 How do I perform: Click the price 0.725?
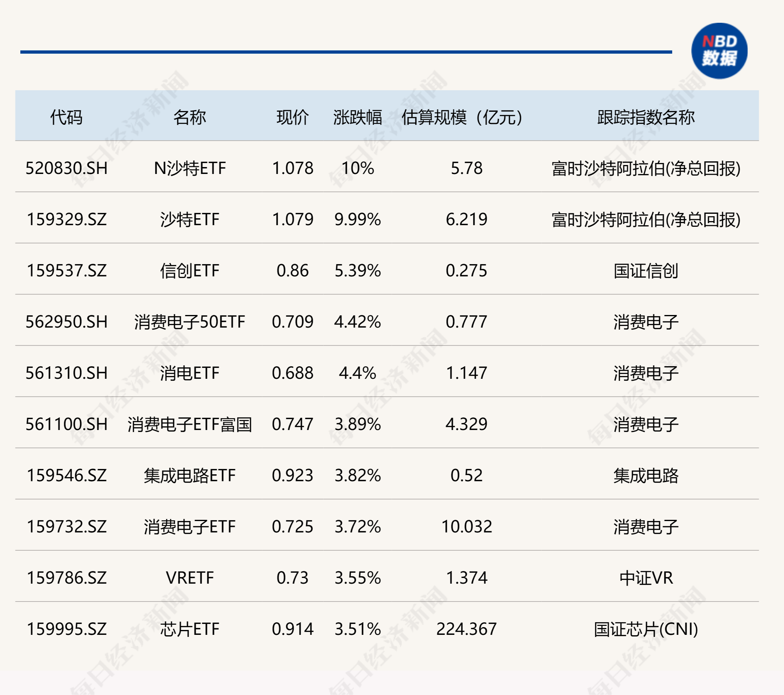coord(292,527)
